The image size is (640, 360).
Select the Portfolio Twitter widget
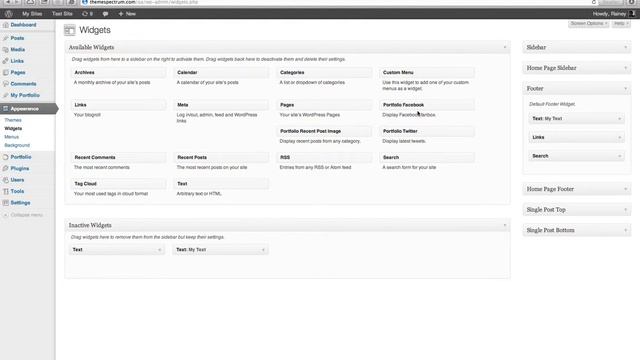(x=427, y=131)
